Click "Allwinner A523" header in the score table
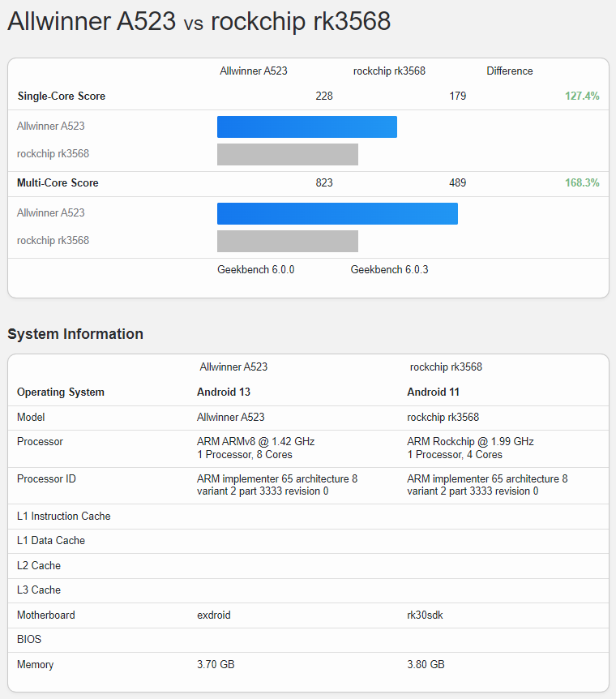Image resolution: width=616 pixels, height=699 pixels. pyautogui.click(x=254, y=71)
